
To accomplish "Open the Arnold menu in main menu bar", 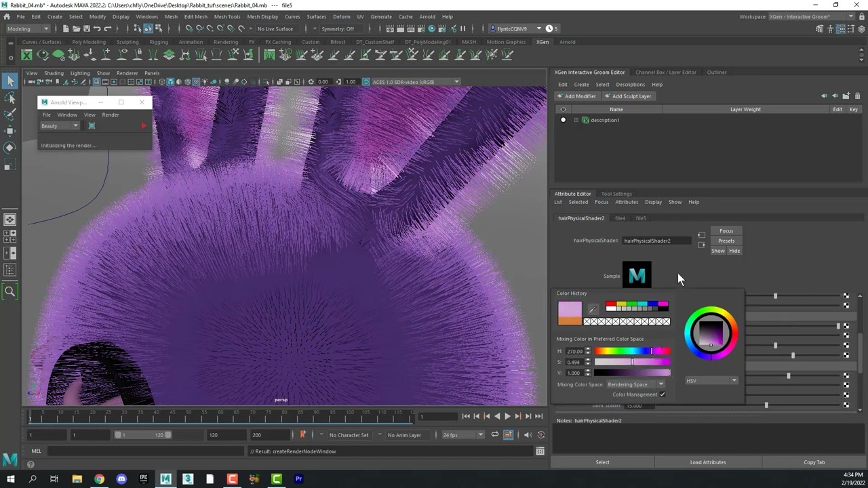I will pos(427,16).
